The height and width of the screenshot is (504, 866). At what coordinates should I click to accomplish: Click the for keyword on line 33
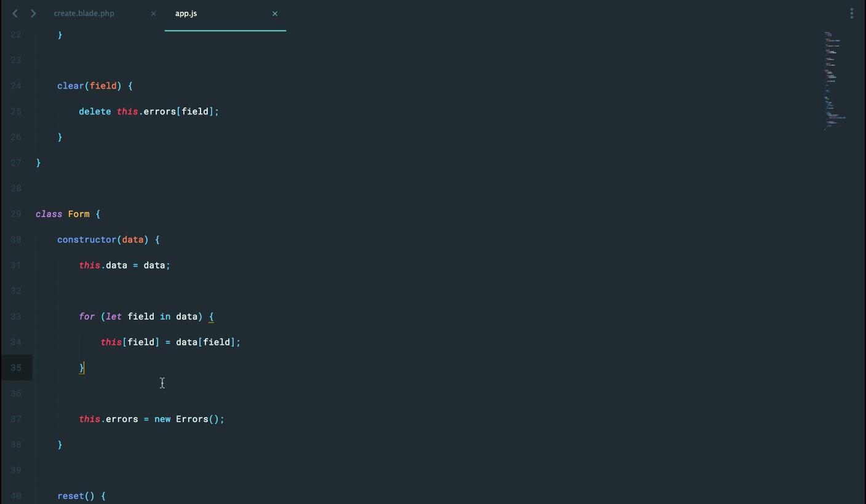tap(87, 317)
